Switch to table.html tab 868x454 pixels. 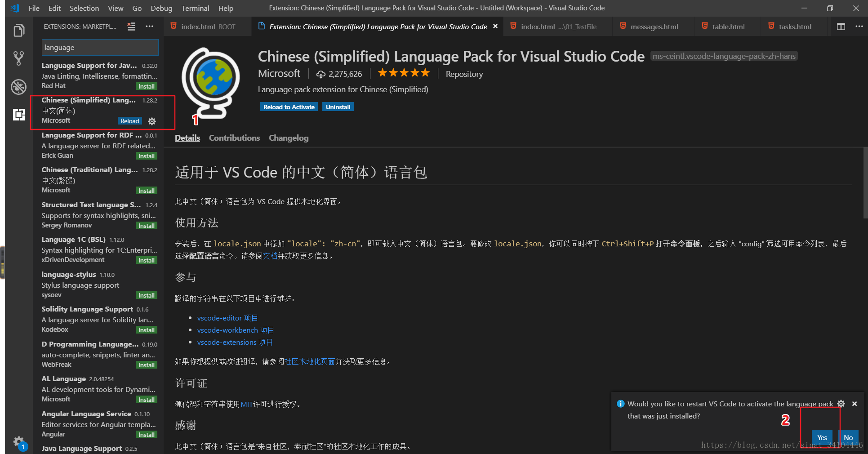tap(728, 27)
